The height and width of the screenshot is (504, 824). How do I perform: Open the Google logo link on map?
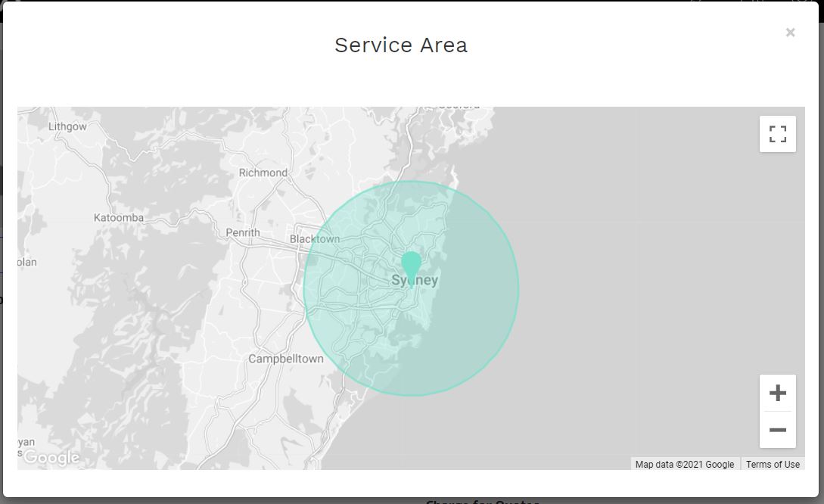tap(51, 458)
